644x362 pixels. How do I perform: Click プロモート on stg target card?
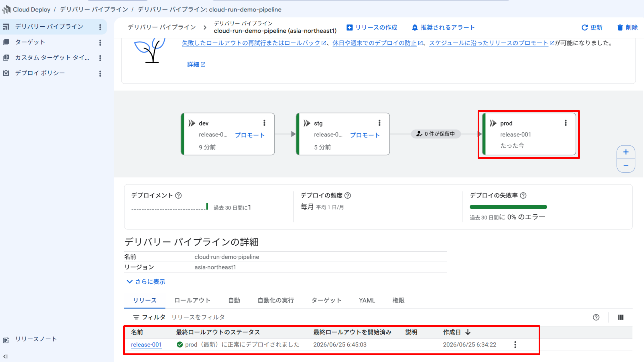pos(365,135)
